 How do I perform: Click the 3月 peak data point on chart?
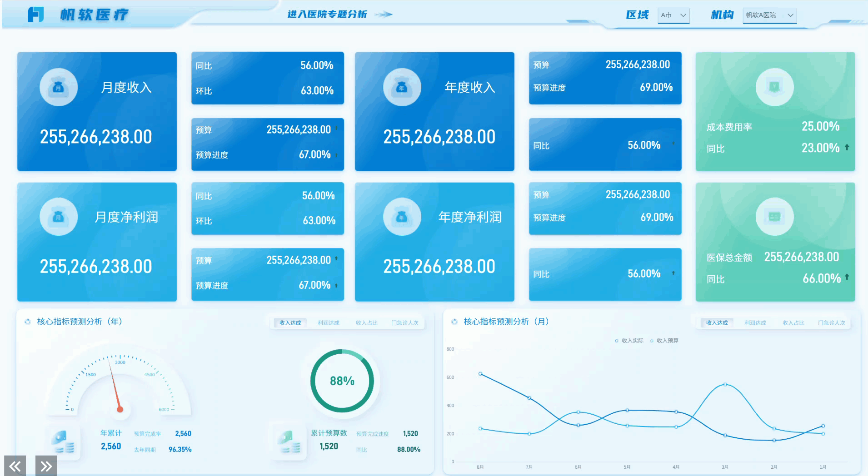pyautogui.click(x=725, y=385)
